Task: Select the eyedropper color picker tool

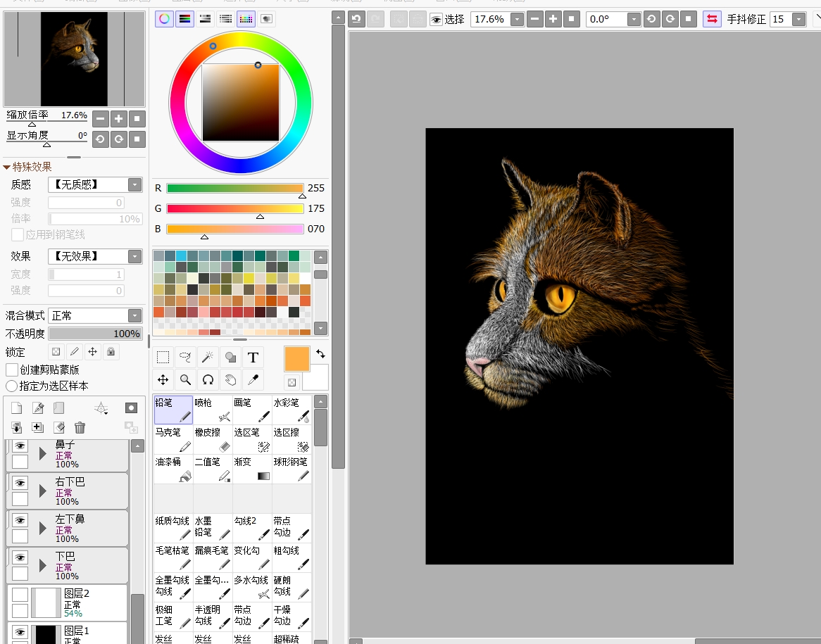Action: [253, 379]
